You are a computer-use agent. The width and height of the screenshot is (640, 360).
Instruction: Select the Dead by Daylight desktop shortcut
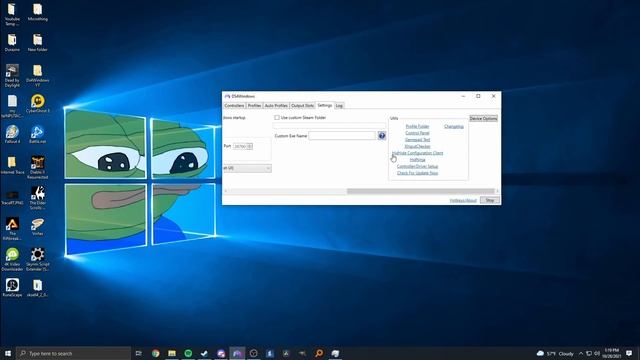12,76
